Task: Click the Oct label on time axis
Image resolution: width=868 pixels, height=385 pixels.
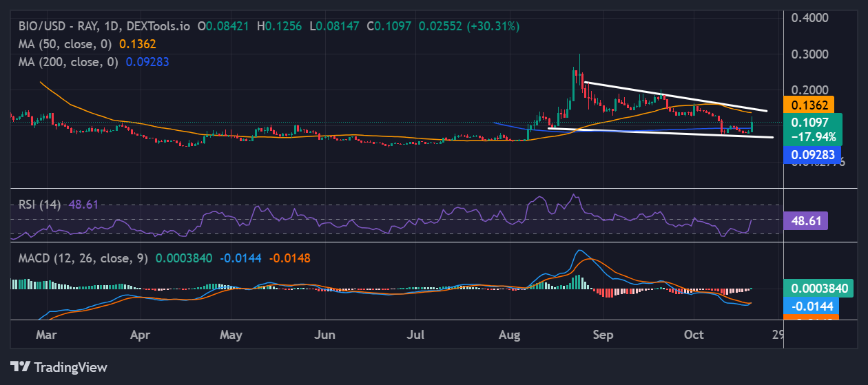Action: click(694, 335)
